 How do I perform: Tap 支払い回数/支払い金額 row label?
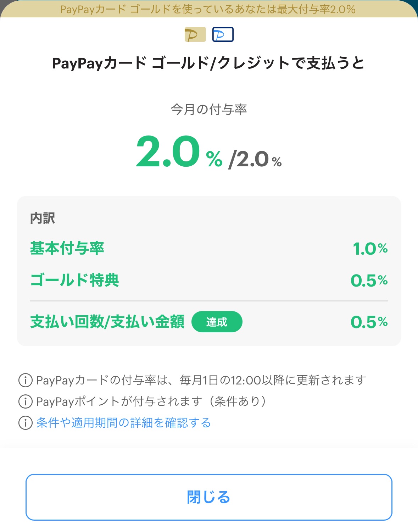click(x=107, y=322)
